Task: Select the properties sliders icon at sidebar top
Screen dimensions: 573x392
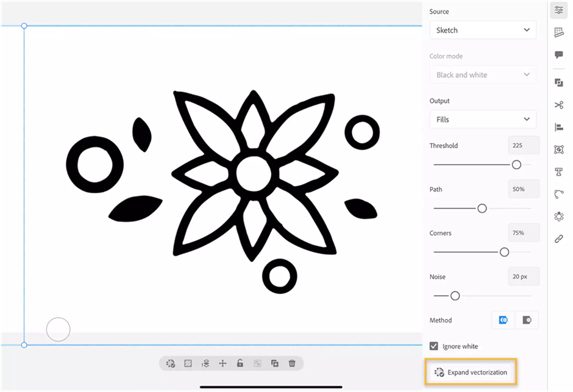Action: pyautogui.click(x=559, y=10)
